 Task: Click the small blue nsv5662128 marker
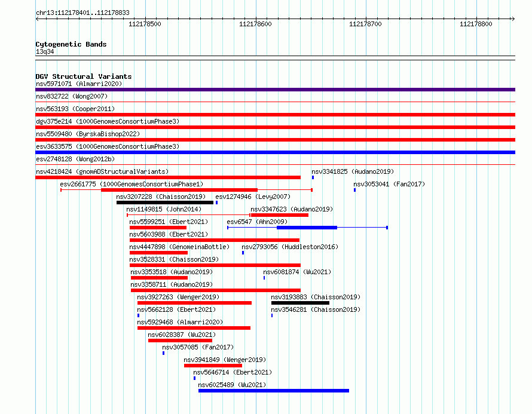pos(139,315)
